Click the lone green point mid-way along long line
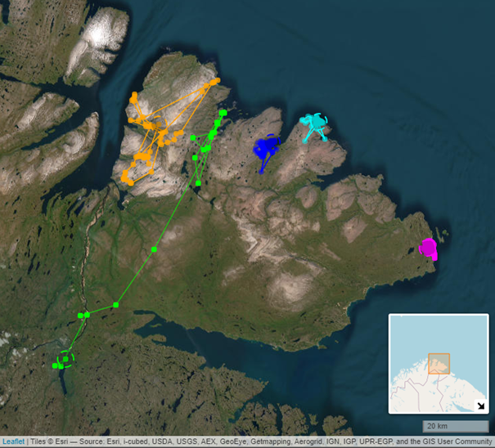 coord(154,249)
